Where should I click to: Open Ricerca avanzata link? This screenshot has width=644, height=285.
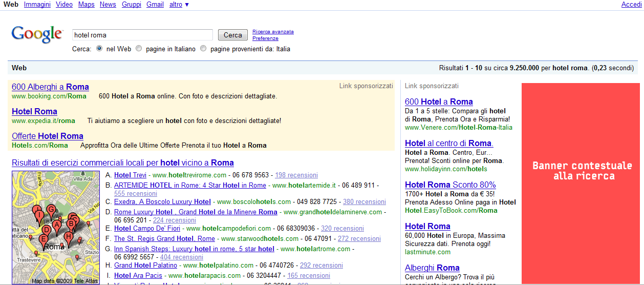pyautogui.click(x=273, y=32)
